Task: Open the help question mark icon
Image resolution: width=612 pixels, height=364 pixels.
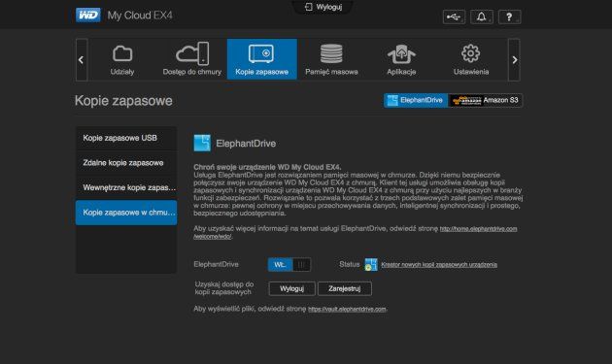Action: (509, 17)
